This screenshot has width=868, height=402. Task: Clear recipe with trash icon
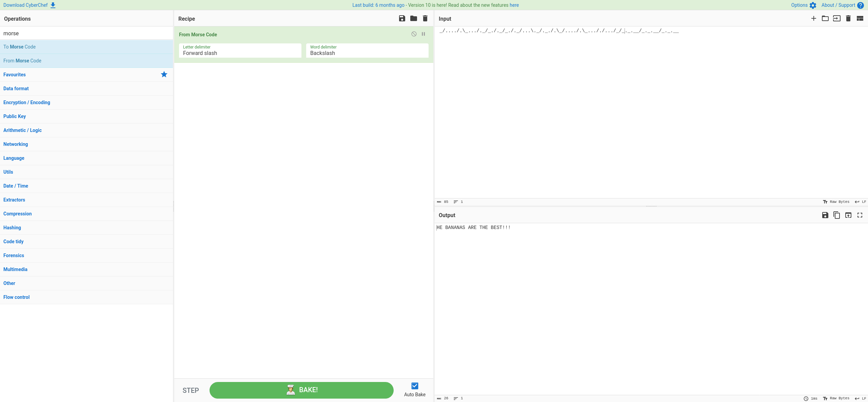pos(425,18)
